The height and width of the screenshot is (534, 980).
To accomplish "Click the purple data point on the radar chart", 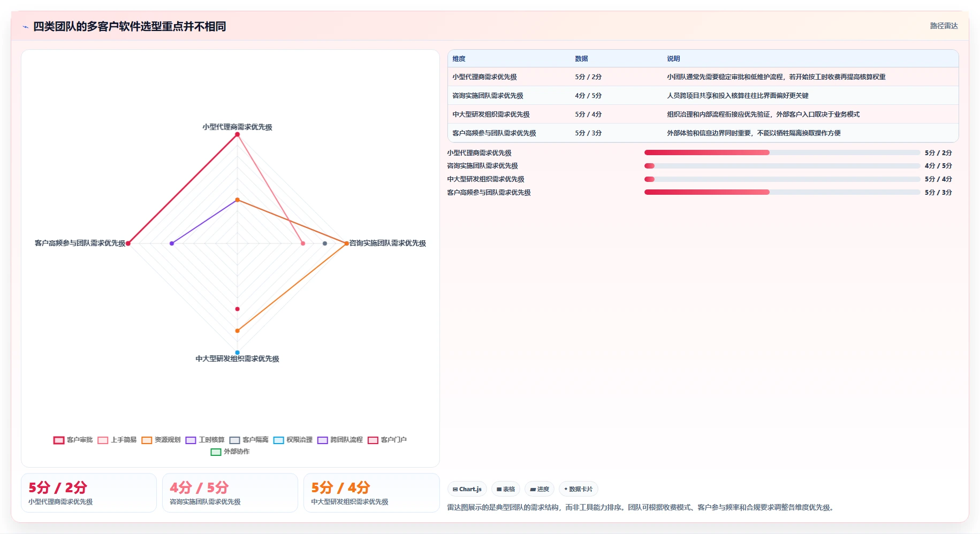I will (x=172, y=243).
